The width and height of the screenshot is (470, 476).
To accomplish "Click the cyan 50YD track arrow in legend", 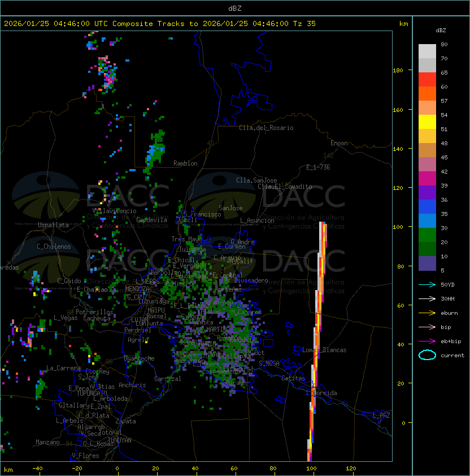I will tap(427, 284).
